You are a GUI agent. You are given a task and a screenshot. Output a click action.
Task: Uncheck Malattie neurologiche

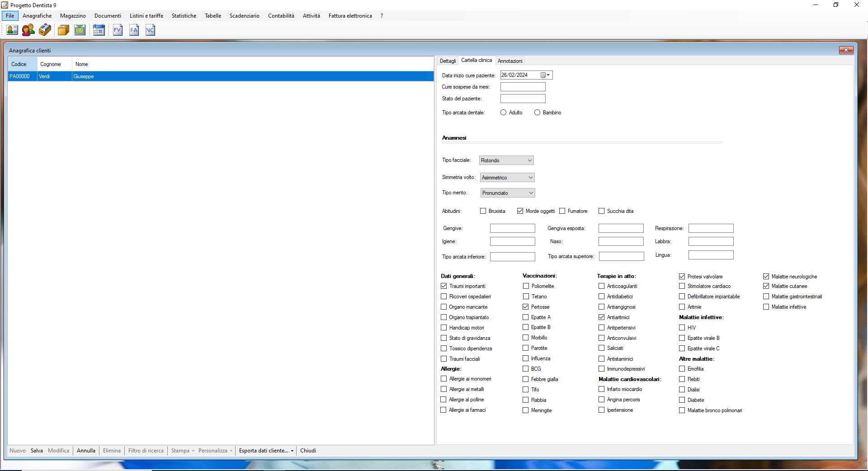pyautogui.click(x=766, y=276)
